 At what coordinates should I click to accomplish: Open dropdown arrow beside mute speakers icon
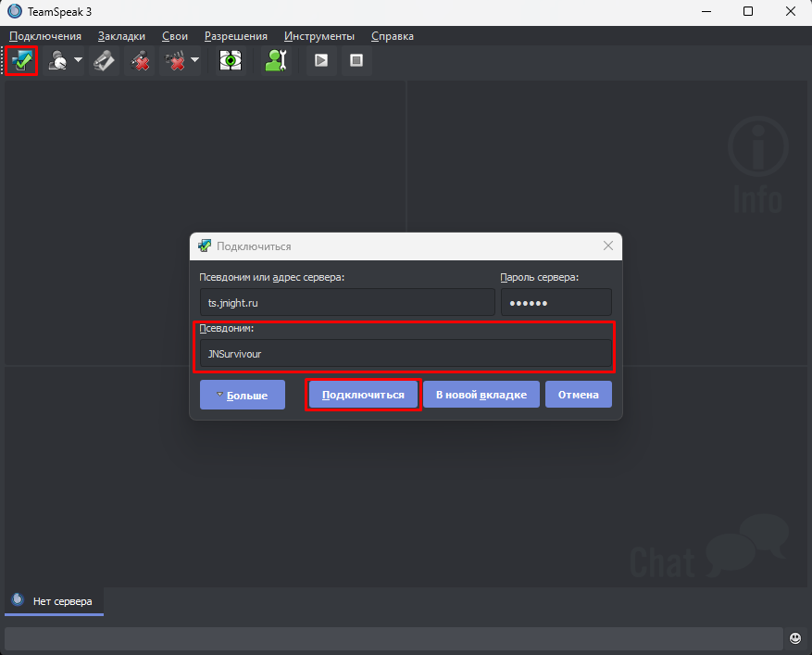[194, 61]
